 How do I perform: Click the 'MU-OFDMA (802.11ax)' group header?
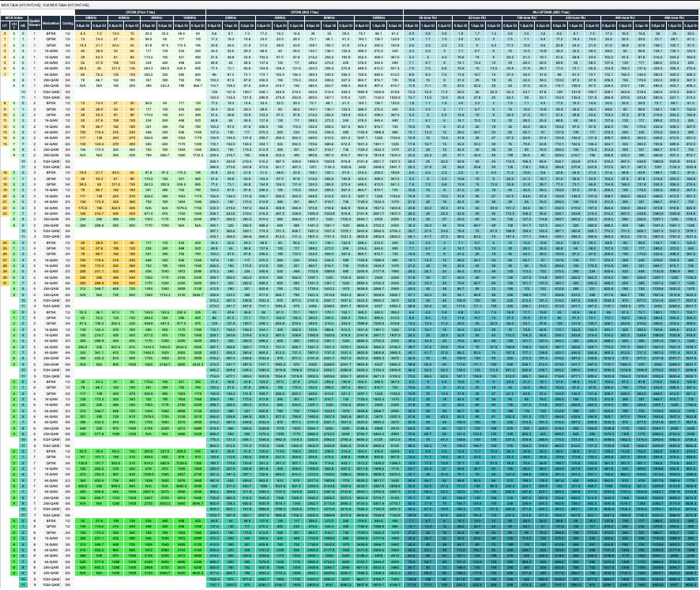coord(551,12)
